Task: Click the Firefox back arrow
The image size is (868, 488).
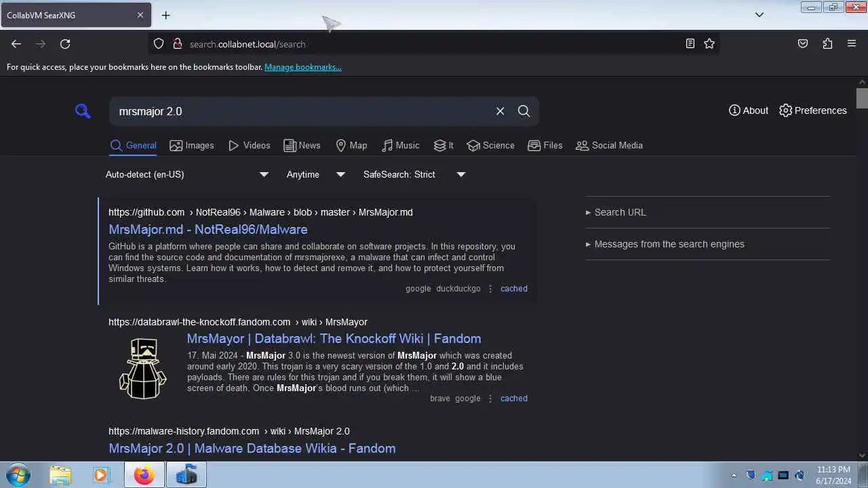Action: [16, 44]
